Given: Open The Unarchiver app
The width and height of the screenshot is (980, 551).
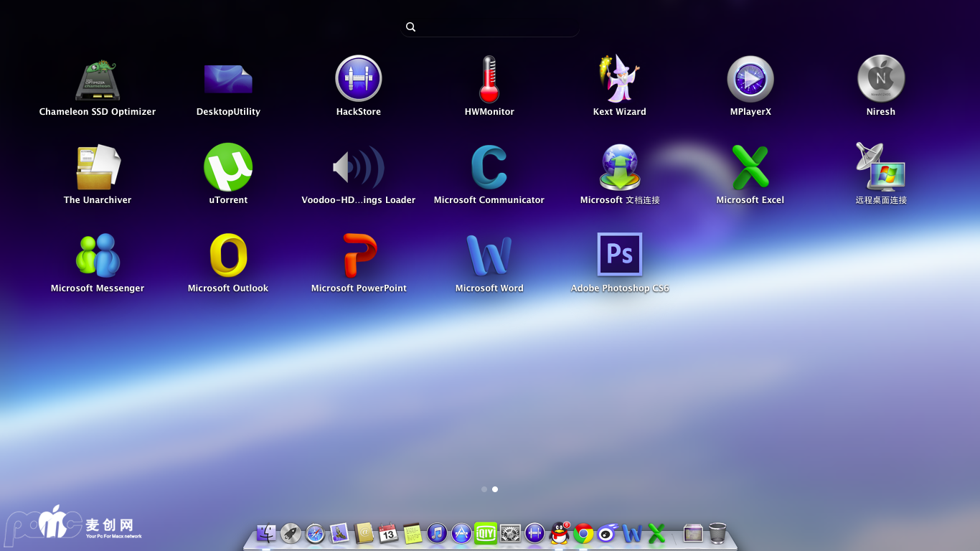Looking at the screenshot, I should pos(98,167).
